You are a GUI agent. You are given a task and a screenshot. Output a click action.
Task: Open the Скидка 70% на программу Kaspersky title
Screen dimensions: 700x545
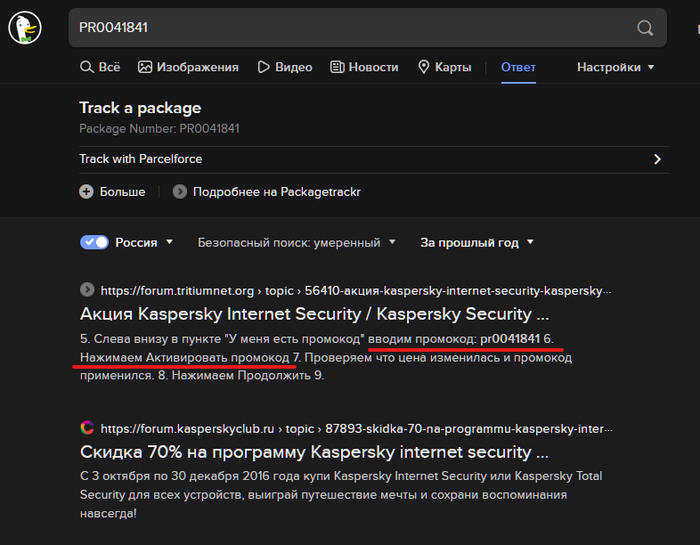click(x=314, y=452)
